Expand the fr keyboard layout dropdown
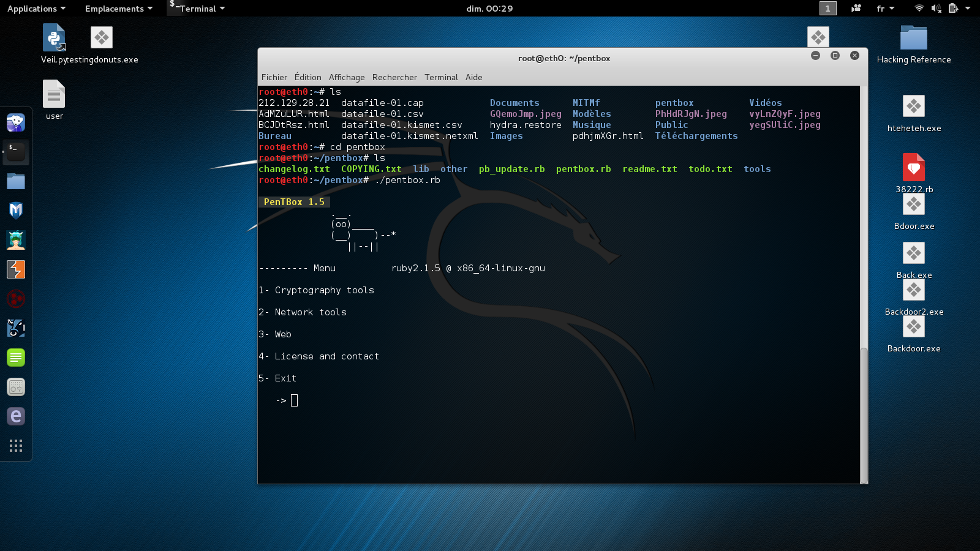980x551 pixels. click(x=885, y=9)
